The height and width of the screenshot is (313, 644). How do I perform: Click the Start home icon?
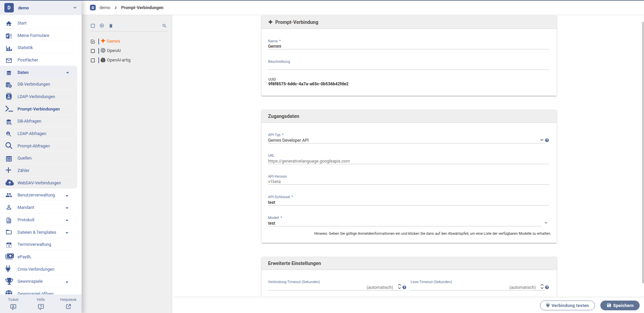[9, 24]
